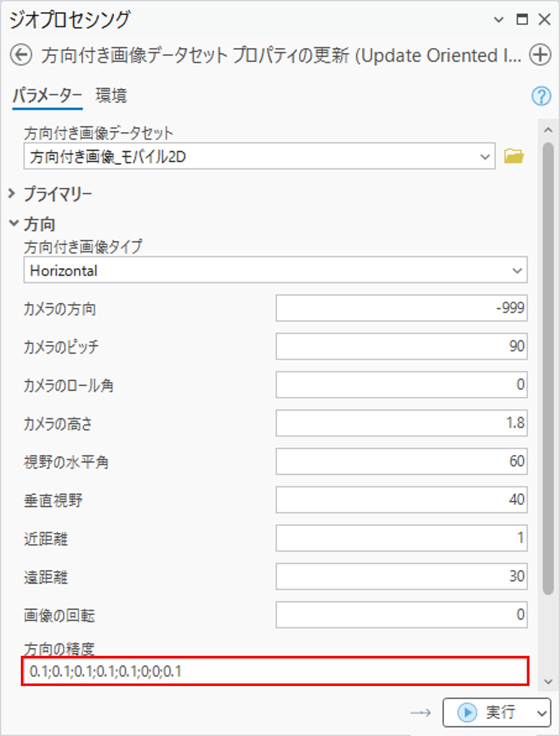The image size is (560, 736).
Task: Click the back arrow icon
Action: pyautogui.click(x=21, y=55)
